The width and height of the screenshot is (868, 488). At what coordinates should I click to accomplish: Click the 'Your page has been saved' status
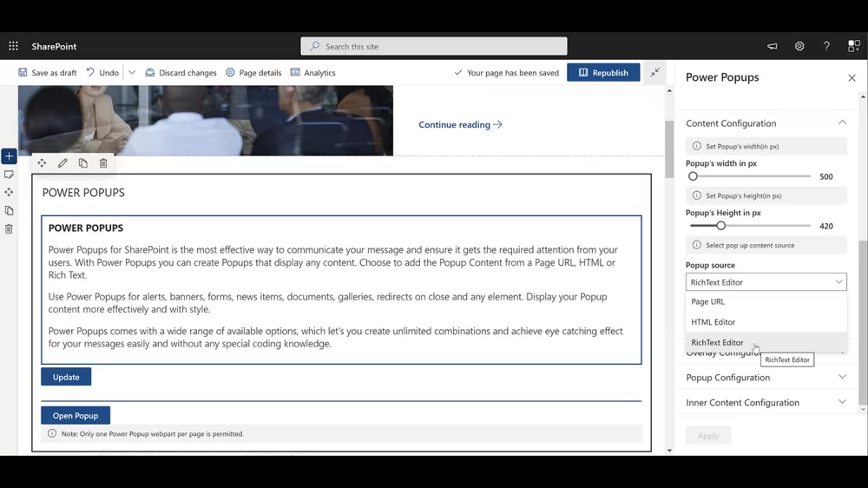pyautogui.click(x=507, y=73)
